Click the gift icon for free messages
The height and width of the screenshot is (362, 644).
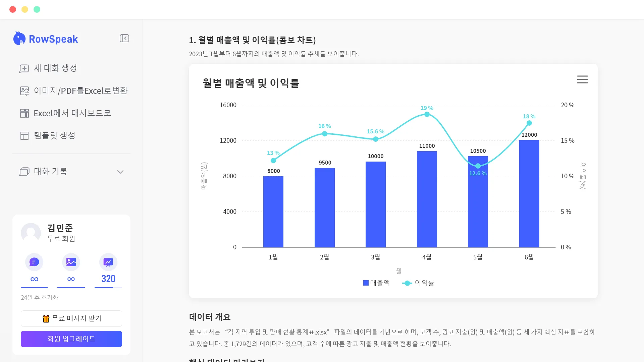click(x=46, y=318)
